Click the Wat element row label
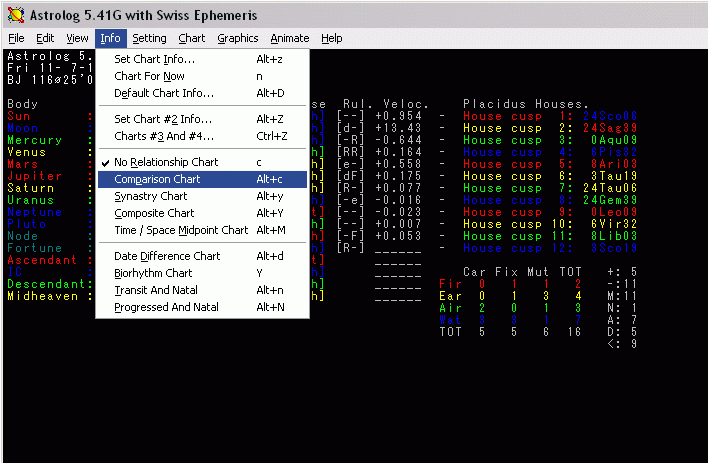This screenshot has height=463, width=708. (x=450, y=320)
